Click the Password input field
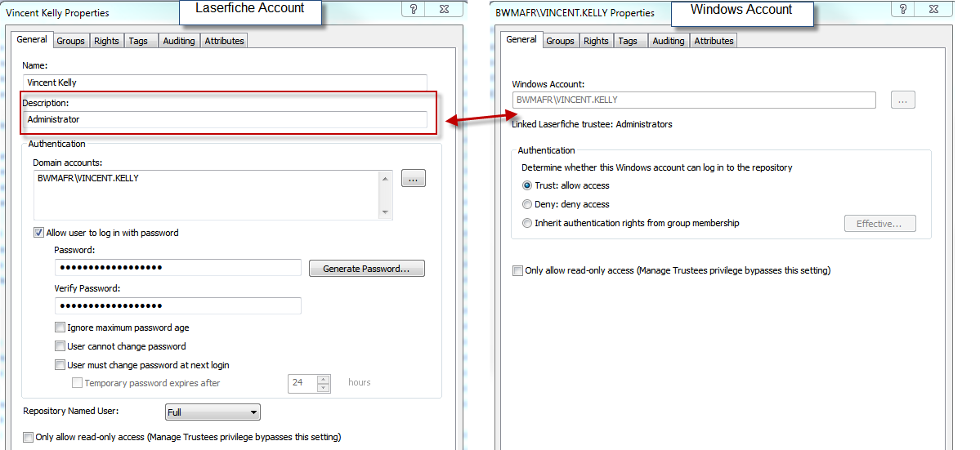Viewport: 980px width, 450px height. click(x=178, y=268)
